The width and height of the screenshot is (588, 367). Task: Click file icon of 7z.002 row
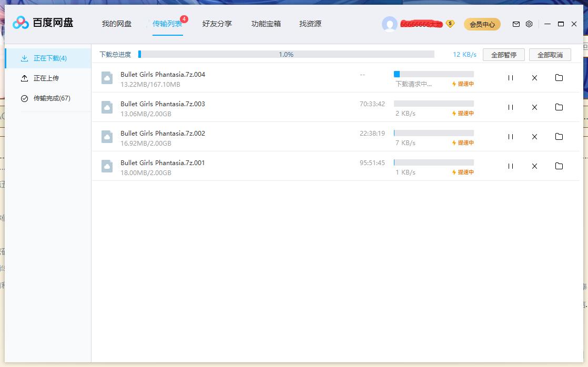click(x=107, y=137)
